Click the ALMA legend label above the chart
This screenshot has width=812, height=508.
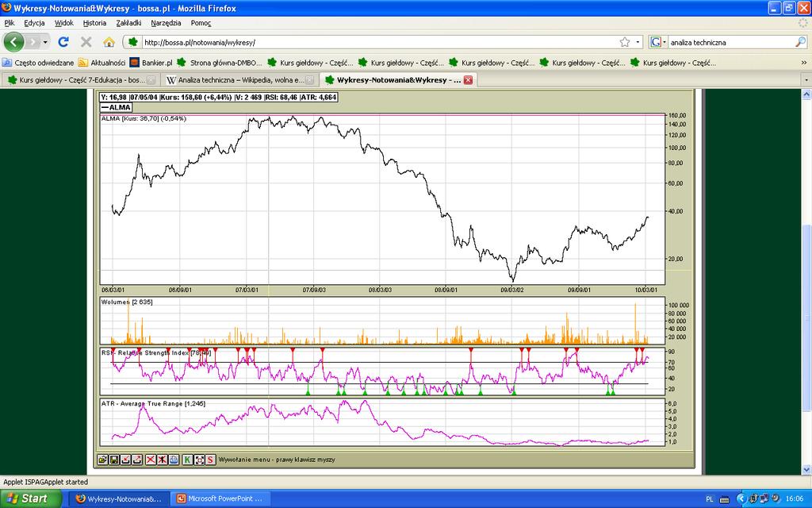click(116, 107)
